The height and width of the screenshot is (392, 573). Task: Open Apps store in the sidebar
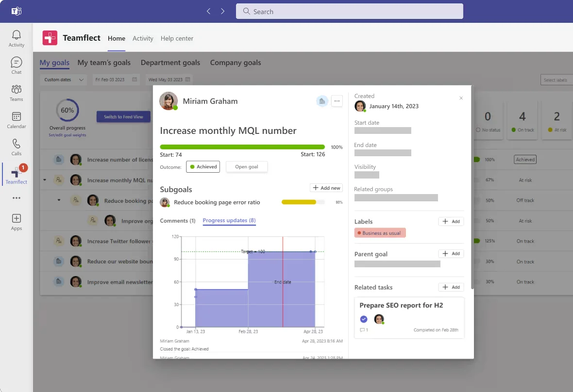(x=17, y=222)
